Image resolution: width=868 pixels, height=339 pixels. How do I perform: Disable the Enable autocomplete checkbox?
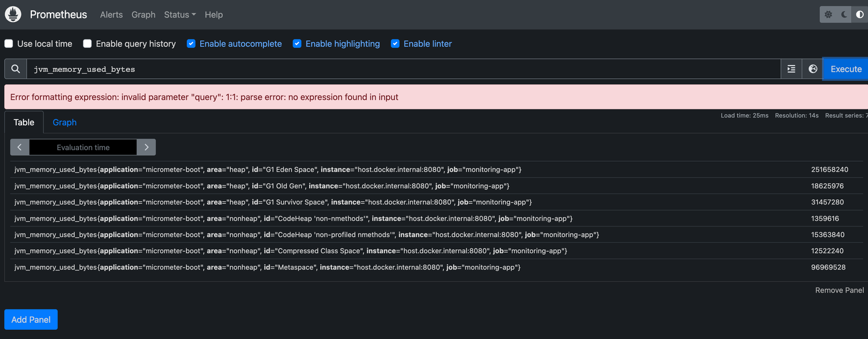click(x=191, y=43)
